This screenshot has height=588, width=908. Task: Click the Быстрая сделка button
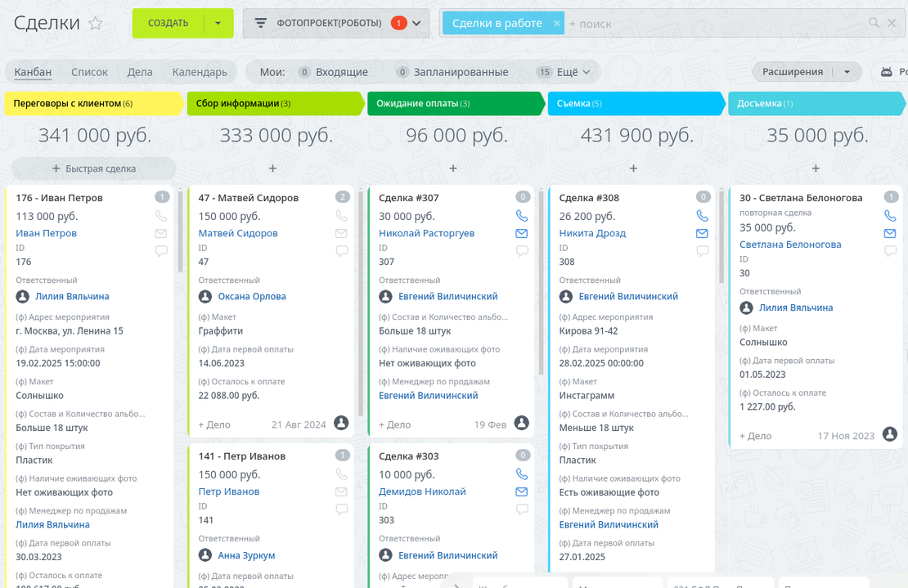92,168
